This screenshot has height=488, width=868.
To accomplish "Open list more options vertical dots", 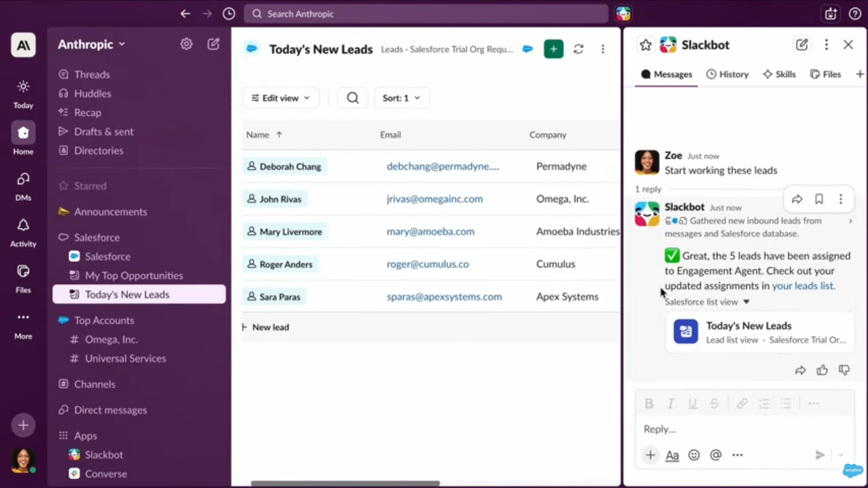I will [x=603, y=49].
